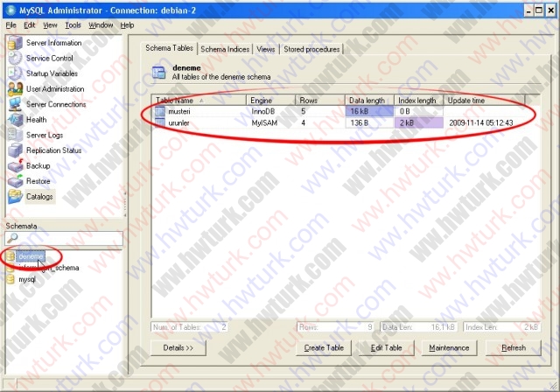Screen dimensions: 560x392
Task: Switch to the Stored procedures tab
Action: [311, 49]
